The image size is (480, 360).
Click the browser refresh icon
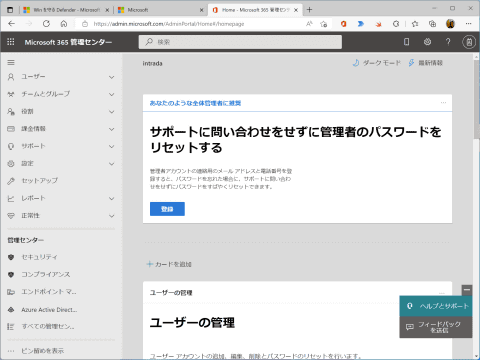click(x=46, y=24)
